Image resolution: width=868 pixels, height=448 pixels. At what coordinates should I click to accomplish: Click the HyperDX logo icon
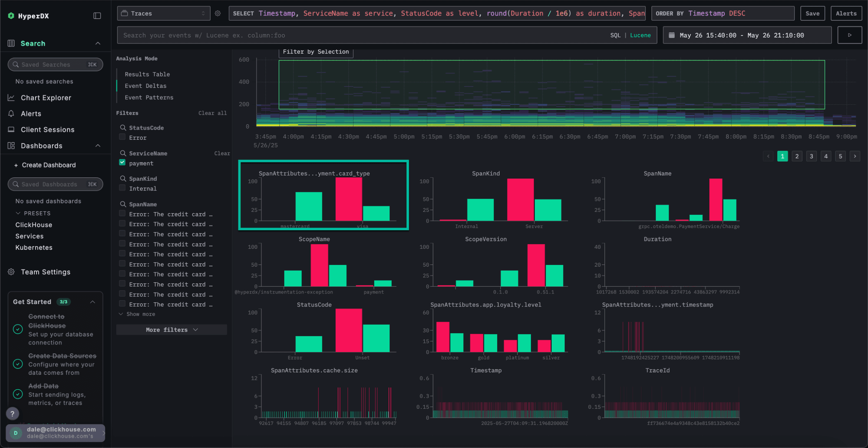11,15
